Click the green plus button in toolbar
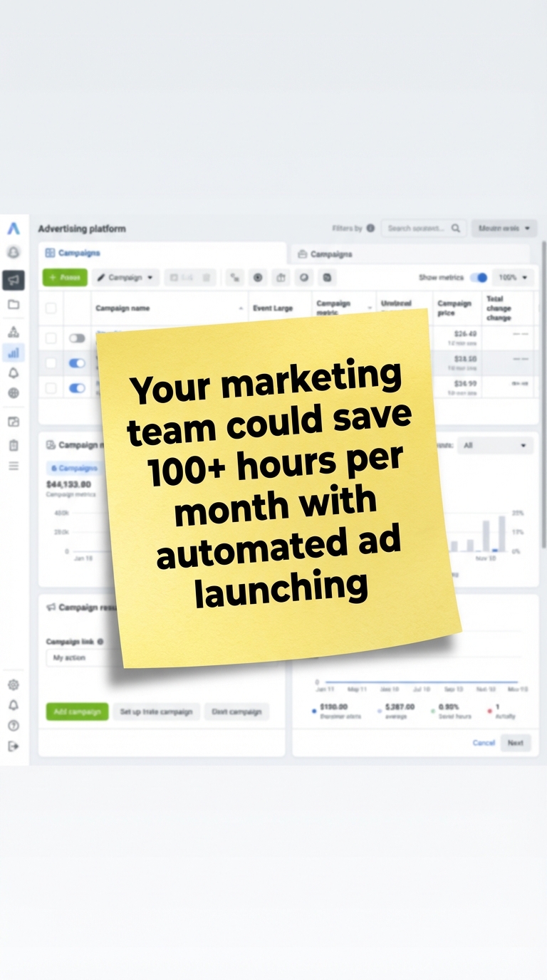The image size is (547, 980). [x=65, y=278]
